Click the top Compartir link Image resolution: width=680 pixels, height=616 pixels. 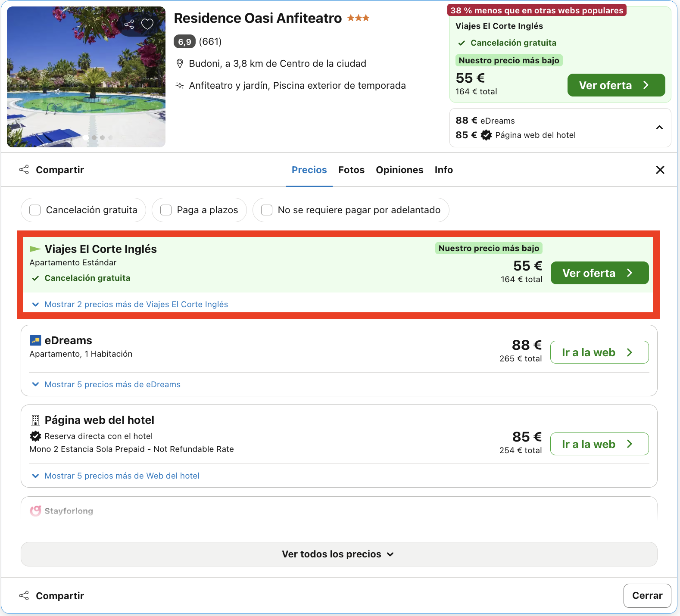click(60, 170)
